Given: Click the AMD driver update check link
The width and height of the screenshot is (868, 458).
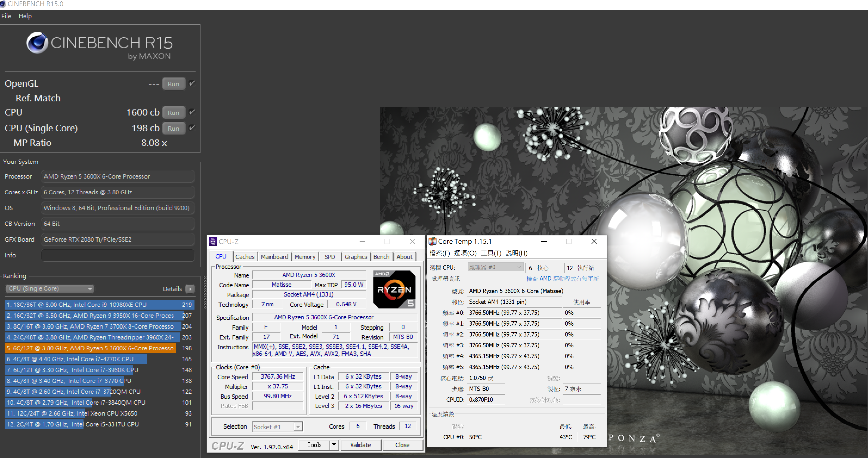Looking at the screenshot, I should tap(562, 279).
